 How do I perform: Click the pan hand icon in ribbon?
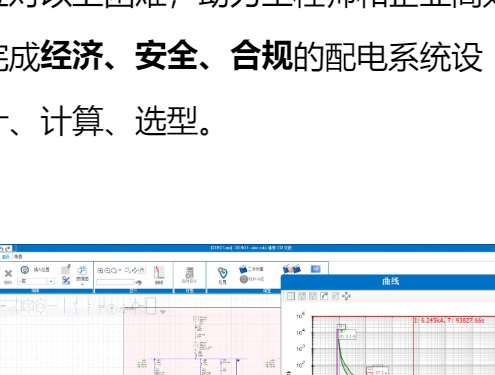(142, 270)
